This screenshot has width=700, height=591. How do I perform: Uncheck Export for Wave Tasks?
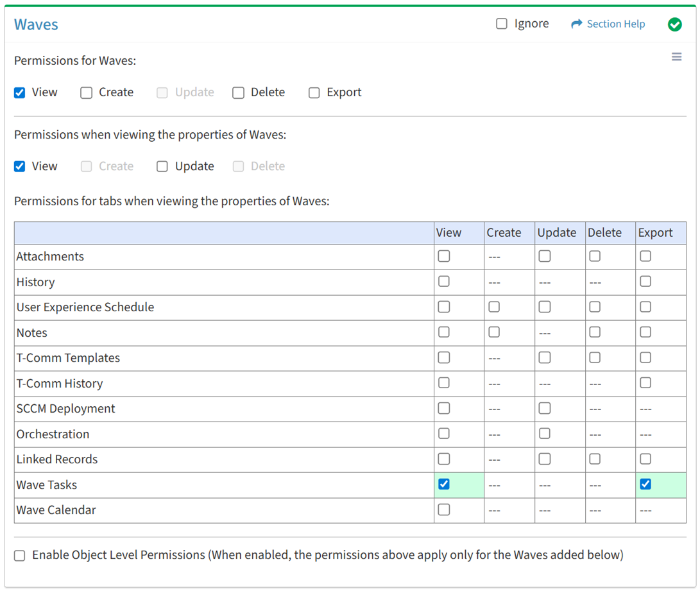coord(645,484)
